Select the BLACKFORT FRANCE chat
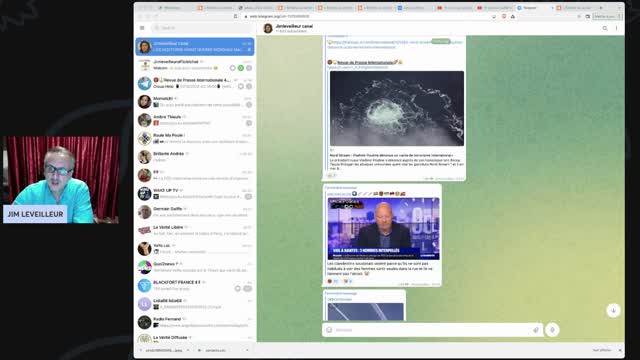640x360 pixels. pyautogui.click(x=195, y=285)
